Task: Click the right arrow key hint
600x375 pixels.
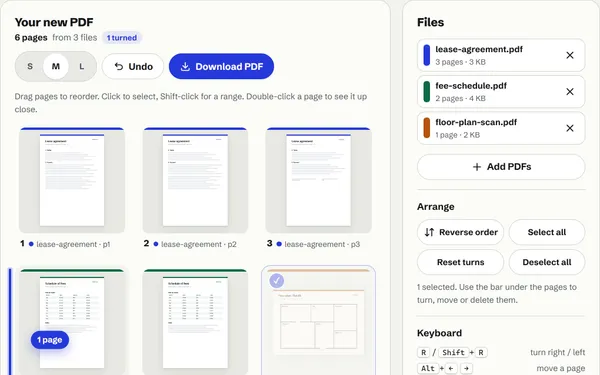Action: (466, 368)
